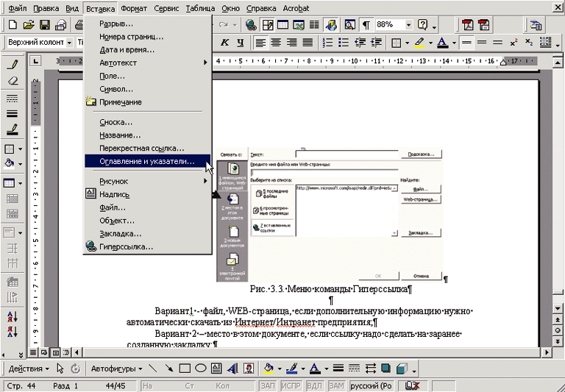This screenshot has width=565, height=392.
Task: Open the Document Map icon
Action: [350, 25]
